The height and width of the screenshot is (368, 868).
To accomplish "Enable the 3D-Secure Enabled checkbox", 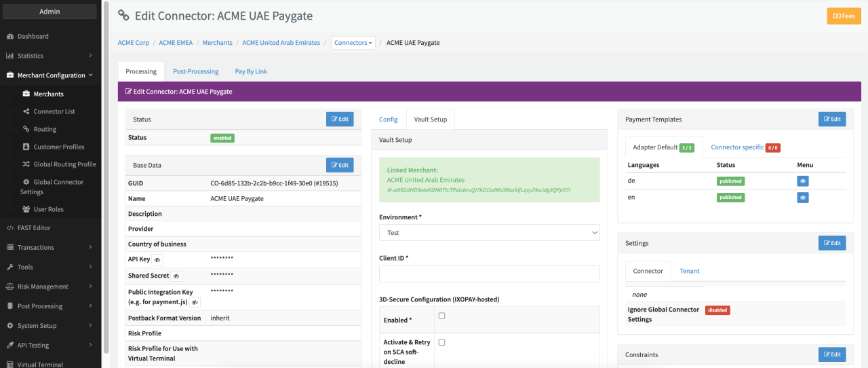I will click(x=441, y=316).
